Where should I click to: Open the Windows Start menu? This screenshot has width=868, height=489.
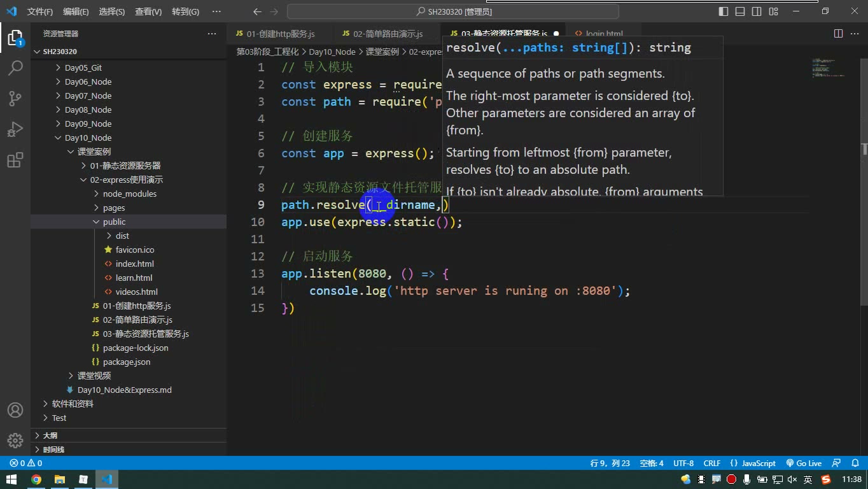tap(11, 479)
